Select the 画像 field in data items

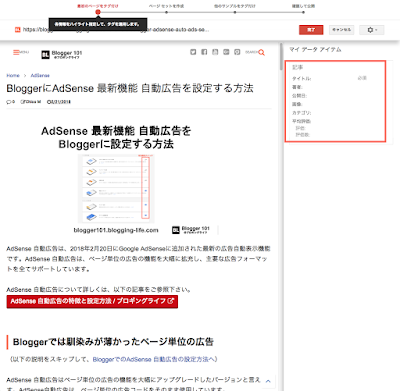pyautogui.click(x=297, y=104)
